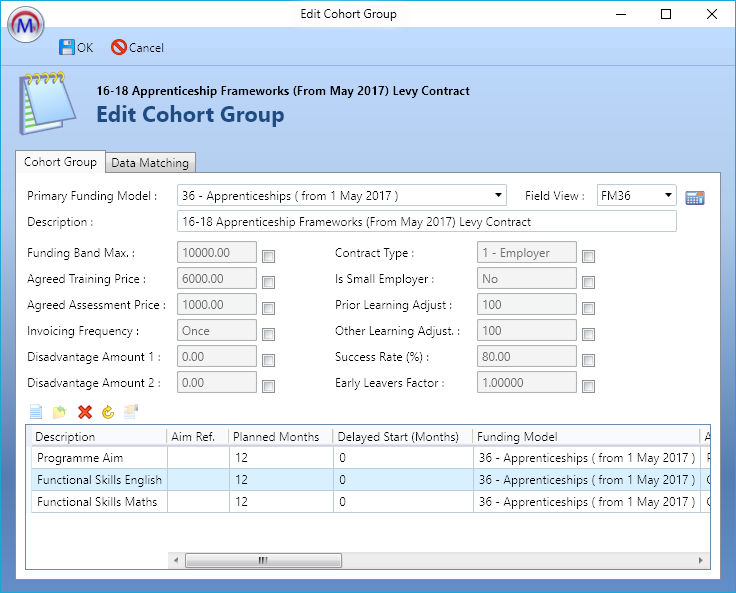
Task: Click the red X delete icon
Action: [85, 412]
